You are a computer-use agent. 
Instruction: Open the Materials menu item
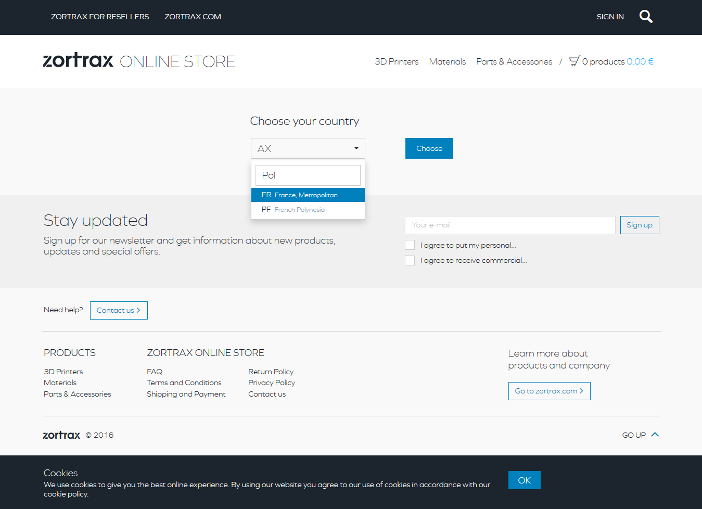click(x=447, y=62)
